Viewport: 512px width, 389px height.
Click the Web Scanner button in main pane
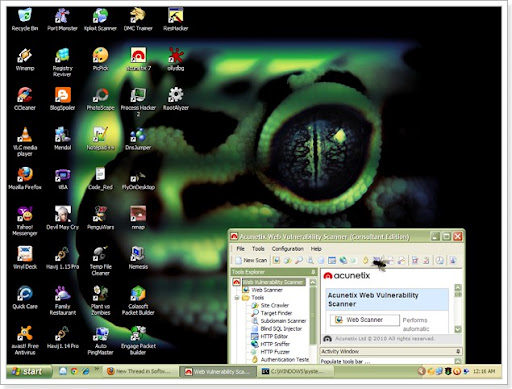(365, 320)
